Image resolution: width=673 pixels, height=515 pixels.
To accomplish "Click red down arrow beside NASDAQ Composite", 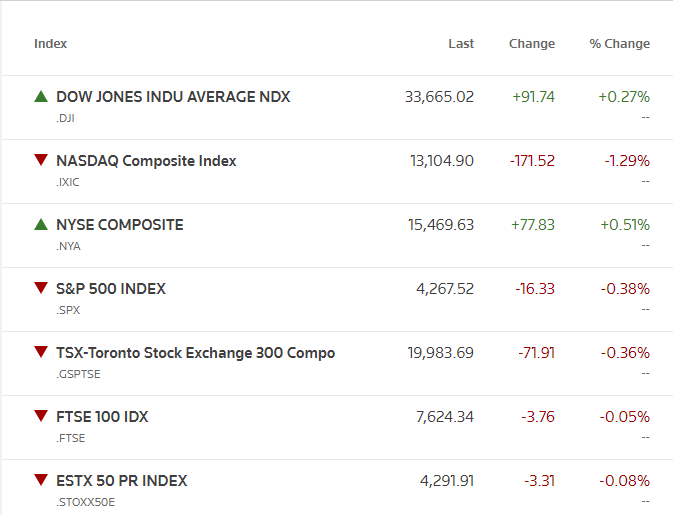I will 41,161.
